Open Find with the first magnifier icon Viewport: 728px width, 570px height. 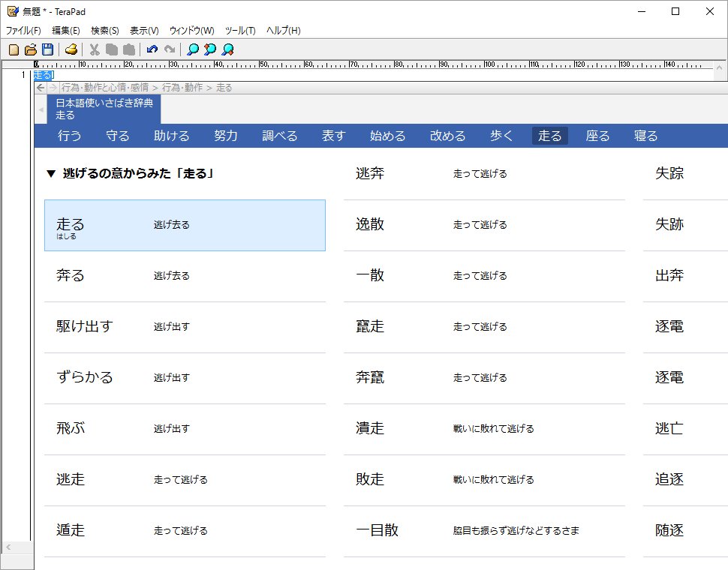[x=193, y=49]
